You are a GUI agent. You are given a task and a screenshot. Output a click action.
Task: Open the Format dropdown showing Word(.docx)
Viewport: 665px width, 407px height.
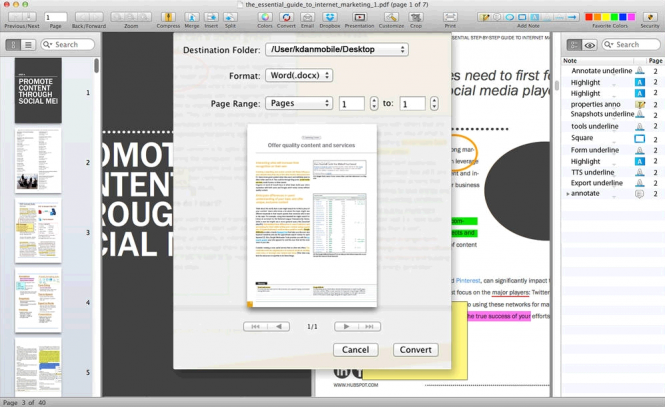(x=298, y=75)
